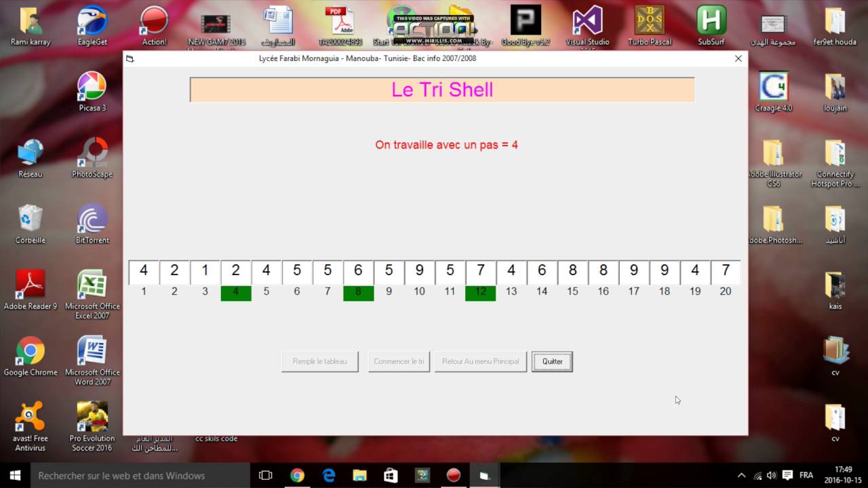Click the index label 1 under the array
Viewport: 868px width, 488px height.
pos(144,291)
